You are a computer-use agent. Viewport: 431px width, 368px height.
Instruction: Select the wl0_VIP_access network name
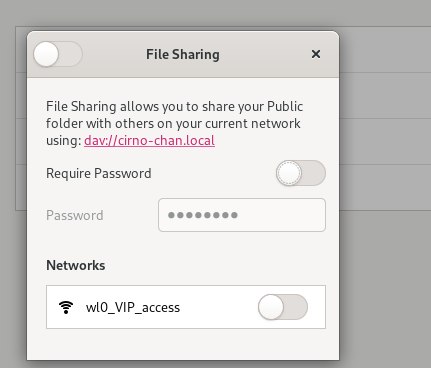(133, 307)
